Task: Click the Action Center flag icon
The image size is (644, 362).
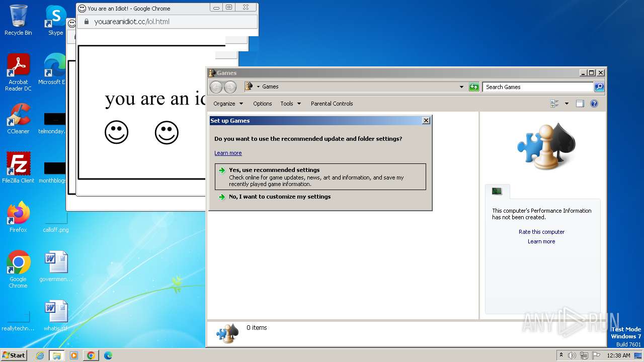Action: coord(597,355)
